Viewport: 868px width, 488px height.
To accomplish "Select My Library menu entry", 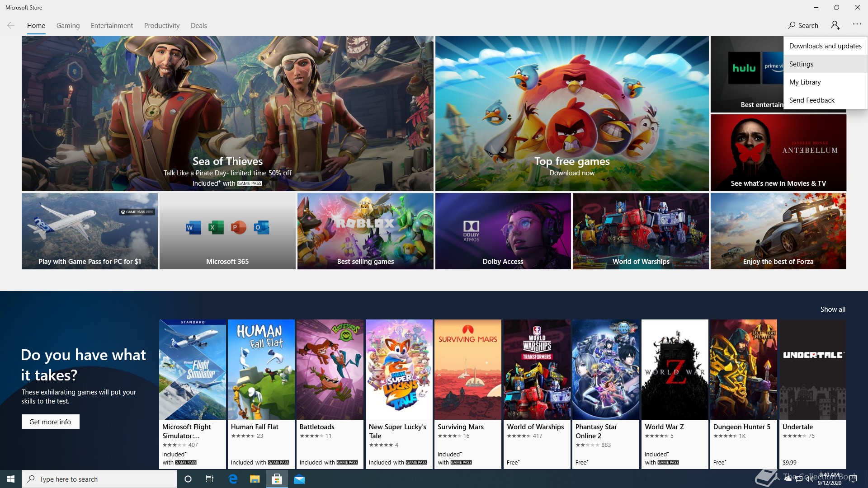I will [825, 82].
